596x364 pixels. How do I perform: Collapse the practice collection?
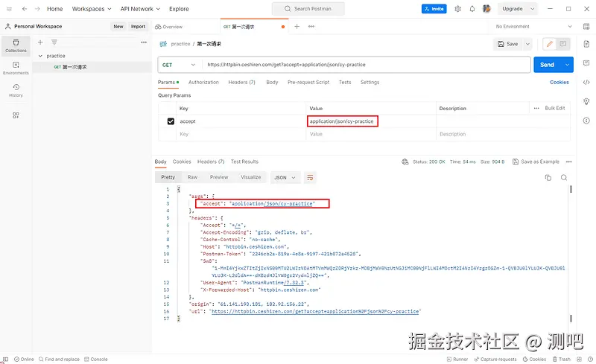pos(40,56)
